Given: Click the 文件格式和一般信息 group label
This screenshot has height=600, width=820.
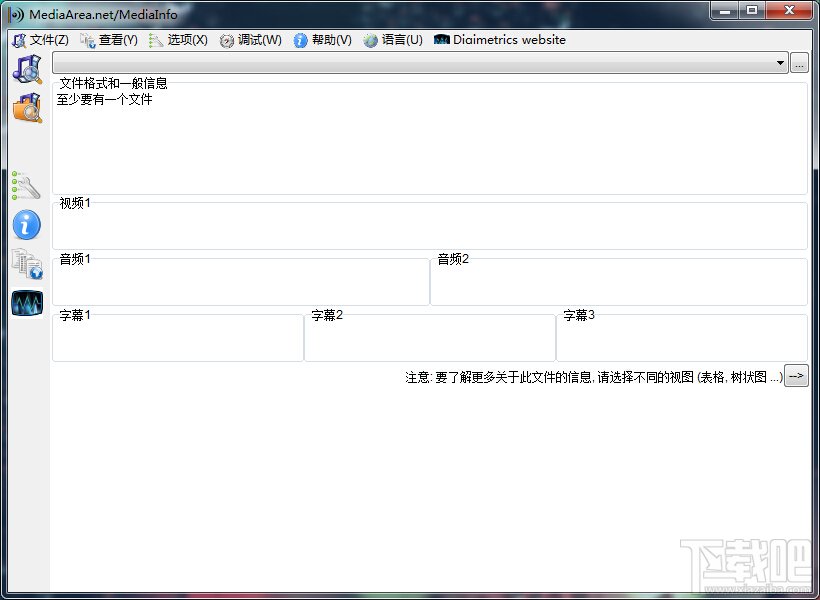Looking at the screenshot, I should point(113,83).
